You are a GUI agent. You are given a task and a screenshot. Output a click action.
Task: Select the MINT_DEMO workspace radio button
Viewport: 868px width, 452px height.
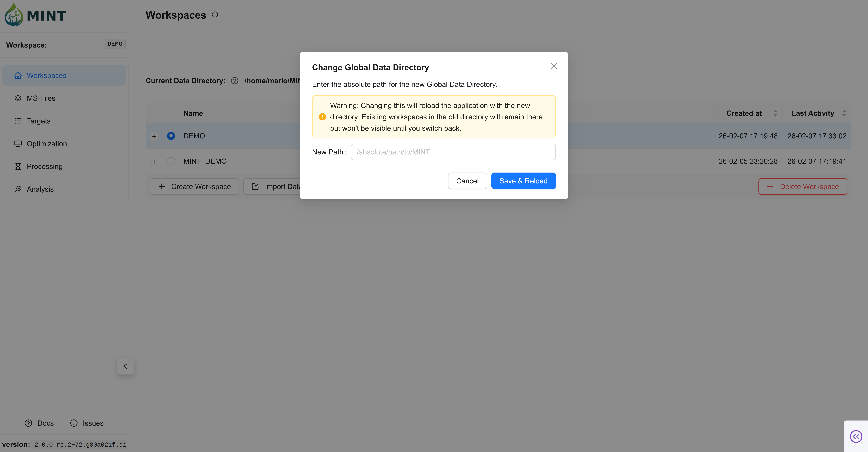pos(171,161)
